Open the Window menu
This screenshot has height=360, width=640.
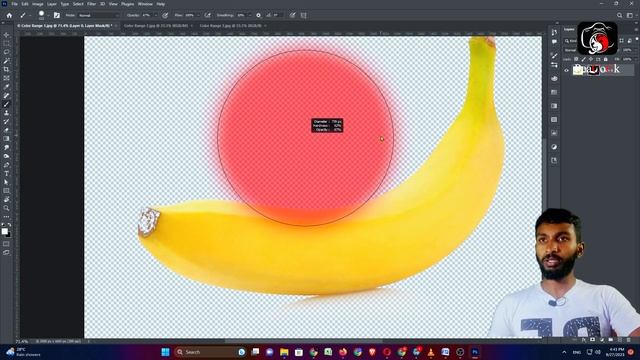pyautogui.click(x=145, y=4)
